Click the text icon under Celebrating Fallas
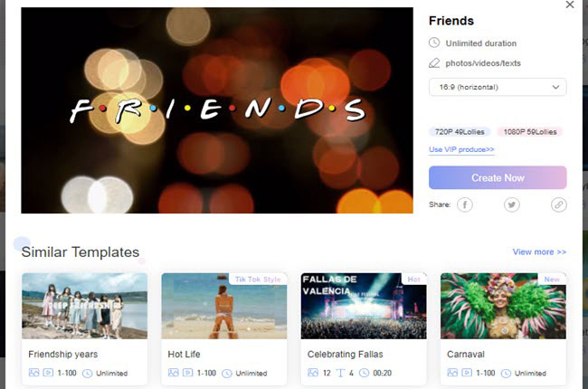The height and width of the screenshot is (389, 588). point(340,373)
